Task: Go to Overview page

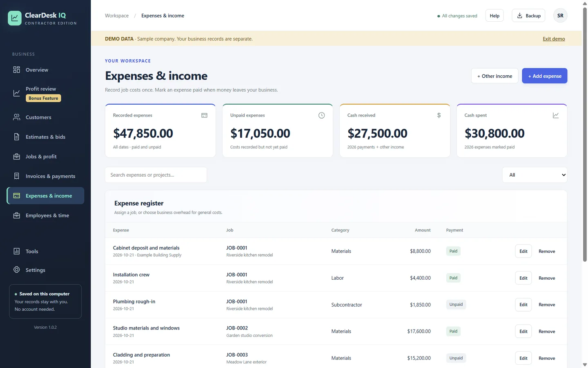Action: (x=37, y=70)
